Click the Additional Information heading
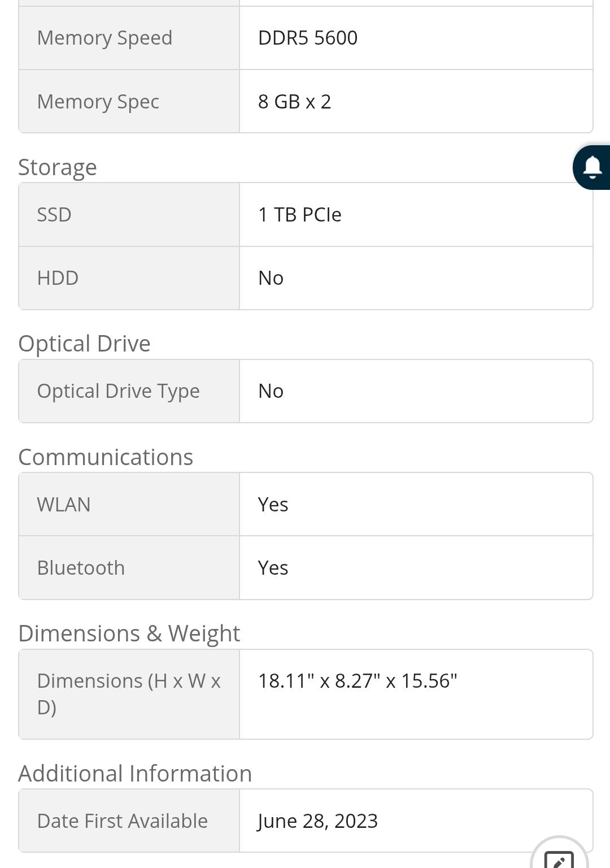Viewport: 610px width, 868px height. click(x=135, y=774)
